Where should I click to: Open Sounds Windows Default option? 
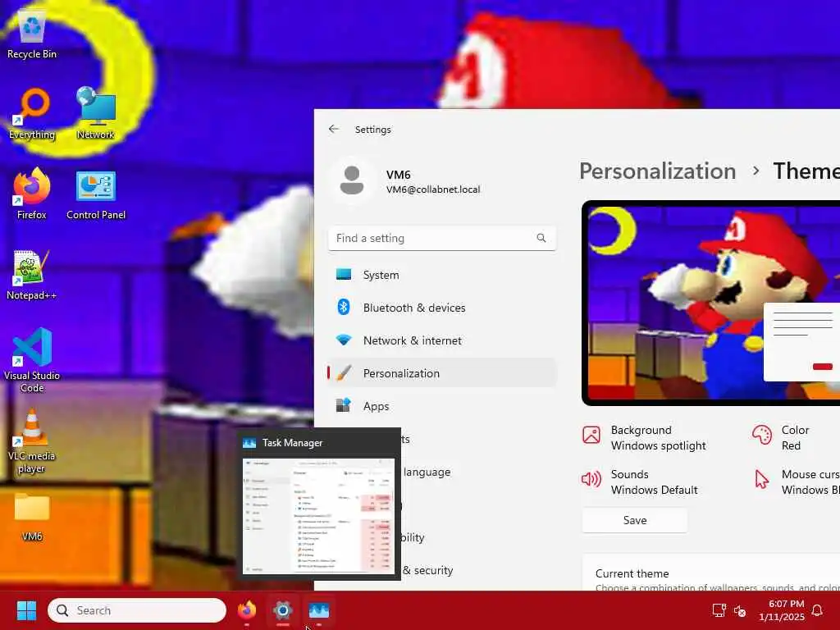pos(640,482)
